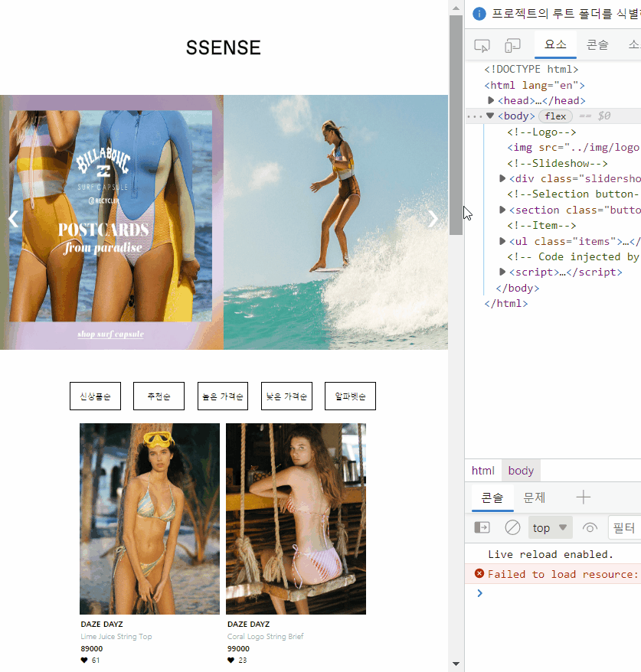
Task: Click the shop surf capsule link
Action: click(x=110, y=334)
